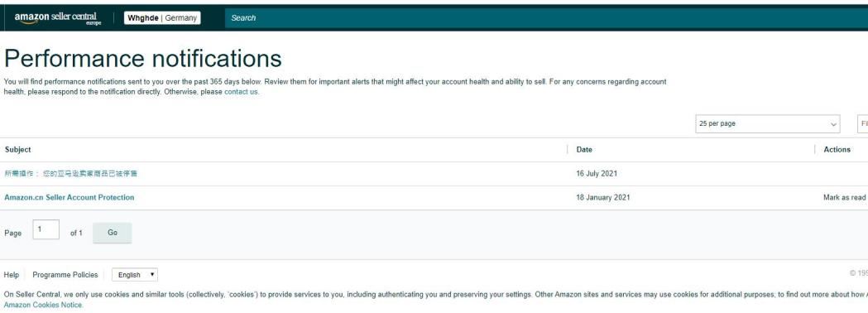Image resolution: width=868 pixels, height=313 pixels.
Task: Open the Help footer link
Action: 11,275
